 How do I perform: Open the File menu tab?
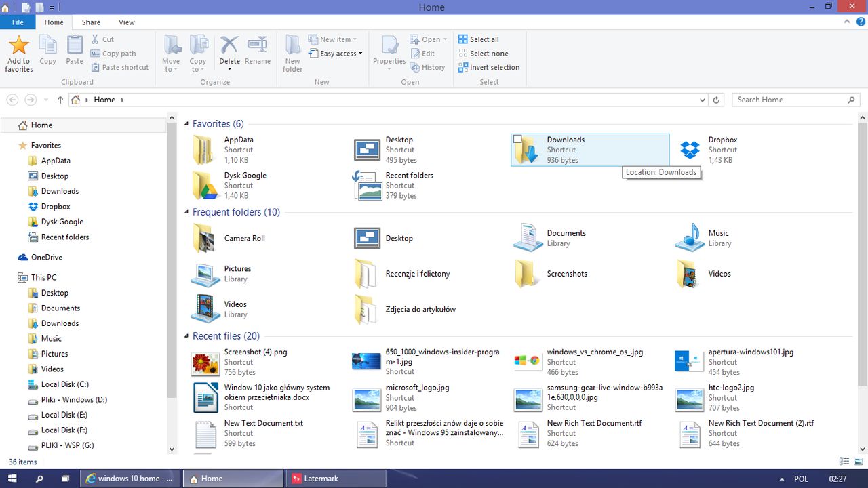point(18,22)
